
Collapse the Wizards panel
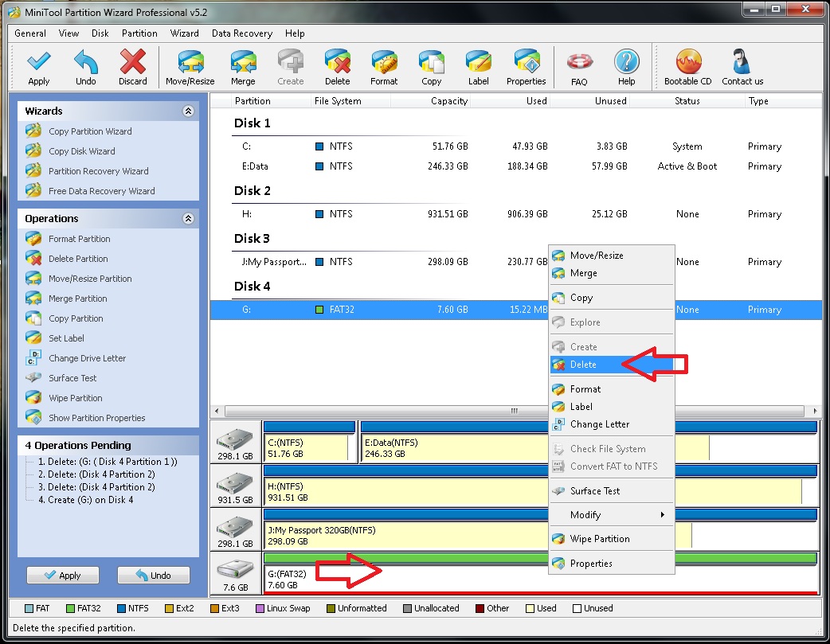pos(188,111)
